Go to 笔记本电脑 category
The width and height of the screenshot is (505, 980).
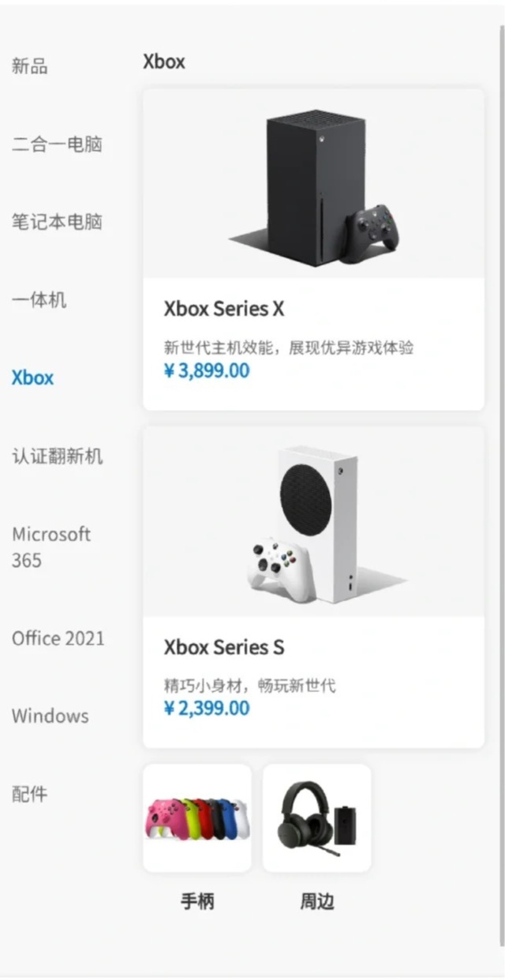58,222
